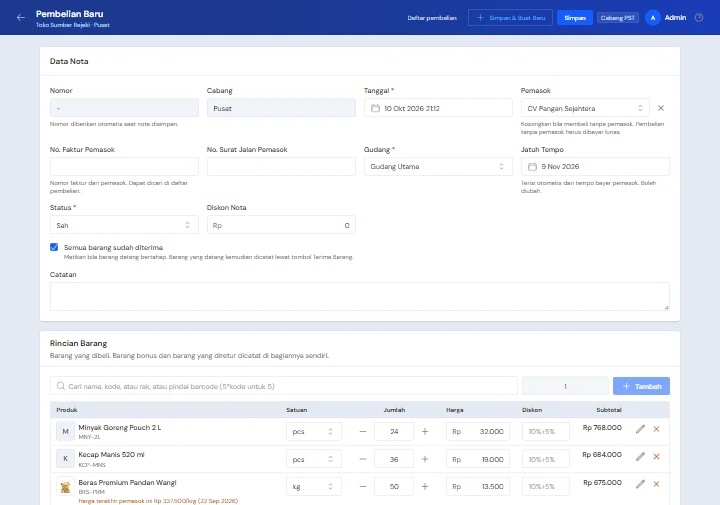Click the K avatar of Kecap Manis
This screenshot has height=505, width=720.
point(65,459)
